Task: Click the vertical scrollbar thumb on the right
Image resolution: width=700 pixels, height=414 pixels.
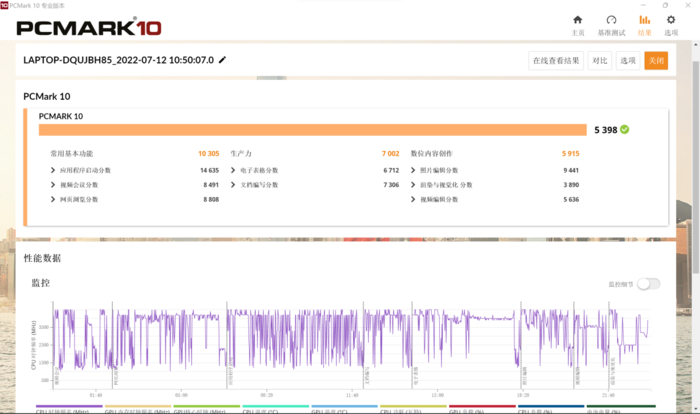Action: pyautogui.click(x=696, y=167)
